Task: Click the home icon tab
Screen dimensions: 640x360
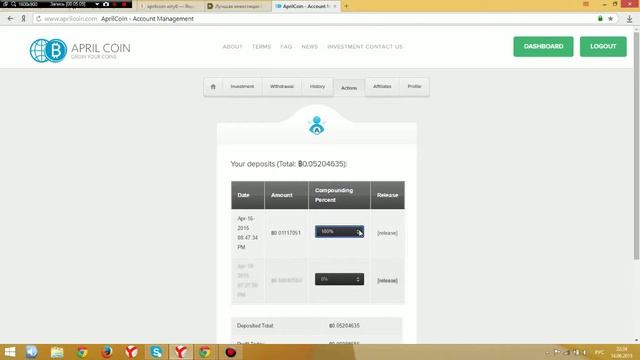Action: [213, 87]
